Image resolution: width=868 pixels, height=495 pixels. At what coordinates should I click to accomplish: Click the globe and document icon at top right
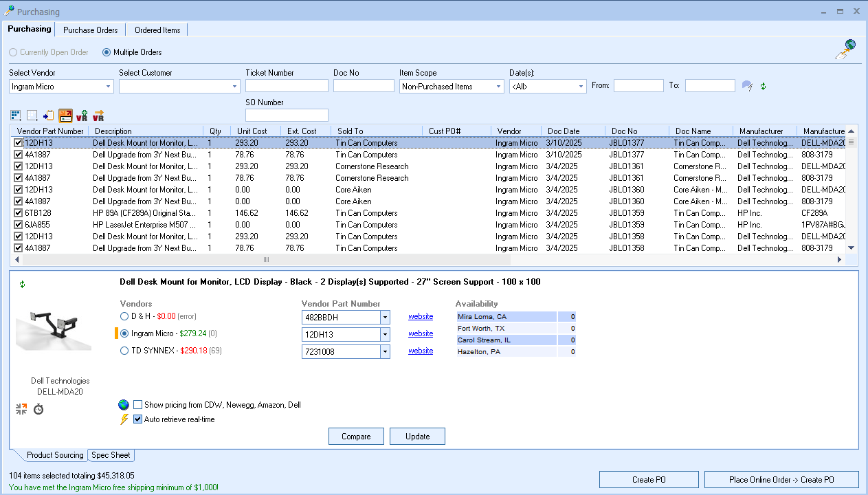pyautogui.click(x=845, y=49)
